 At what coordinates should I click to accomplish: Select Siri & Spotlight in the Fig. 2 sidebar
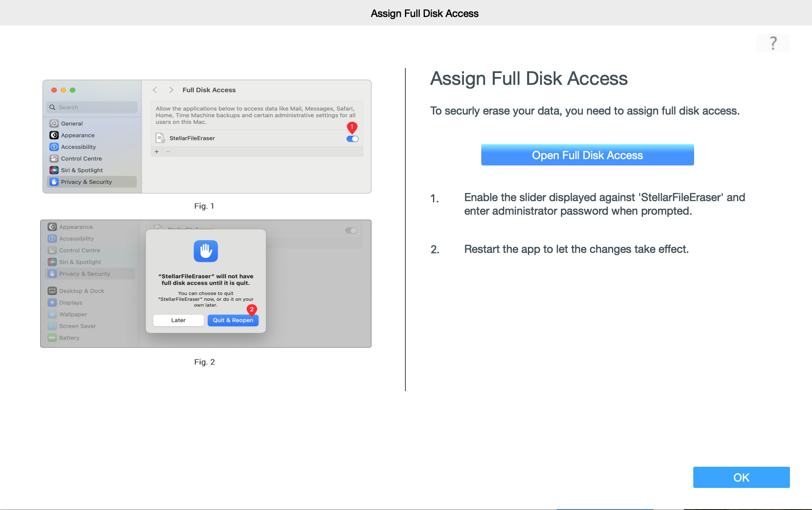click(x=90, y=262)
